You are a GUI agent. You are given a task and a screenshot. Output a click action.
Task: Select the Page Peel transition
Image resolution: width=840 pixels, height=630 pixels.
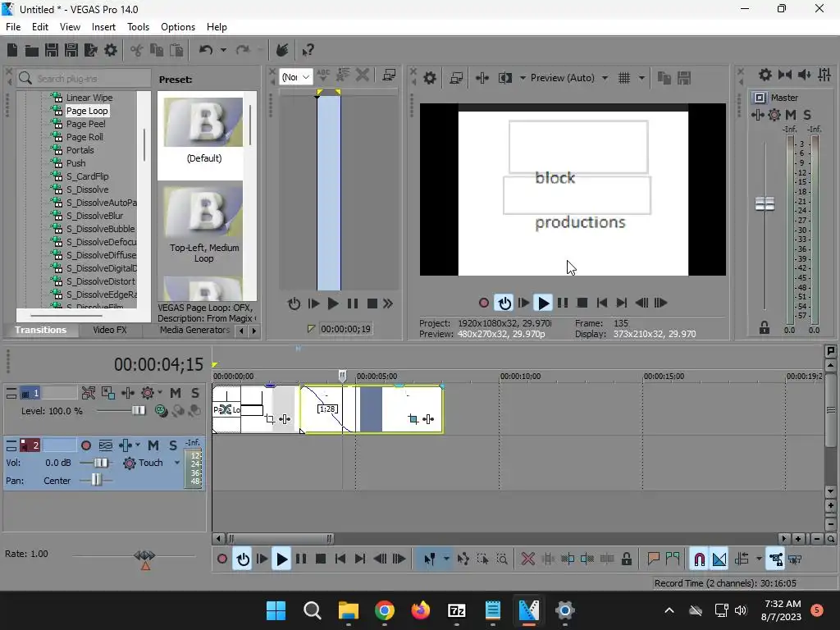[85, 124]
